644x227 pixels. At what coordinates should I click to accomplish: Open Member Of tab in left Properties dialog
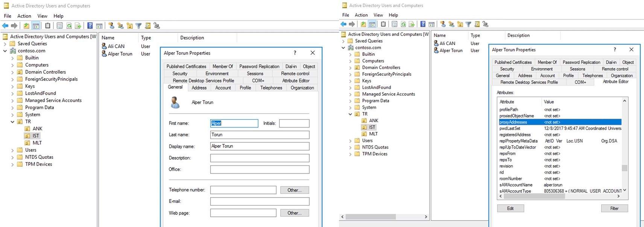tap(223, 66)
